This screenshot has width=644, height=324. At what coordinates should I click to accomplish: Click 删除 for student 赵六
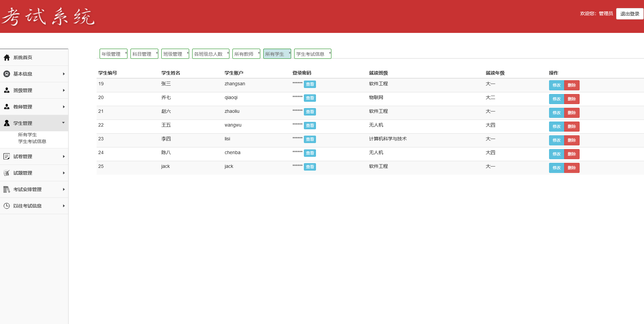[x=572, y=113]
